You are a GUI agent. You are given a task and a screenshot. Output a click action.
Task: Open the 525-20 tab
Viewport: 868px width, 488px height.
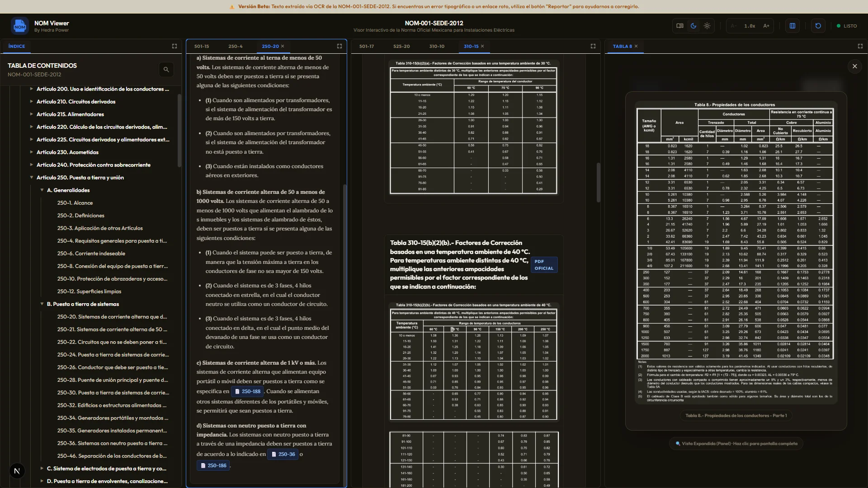401,46
